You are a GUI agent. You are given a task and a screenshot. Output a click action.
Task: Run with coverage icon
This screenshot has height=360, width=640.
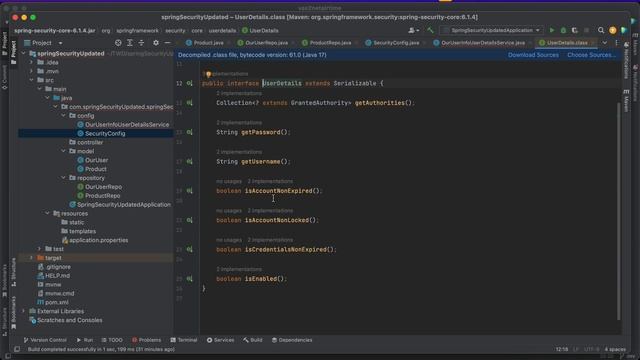tap(575, 30)
